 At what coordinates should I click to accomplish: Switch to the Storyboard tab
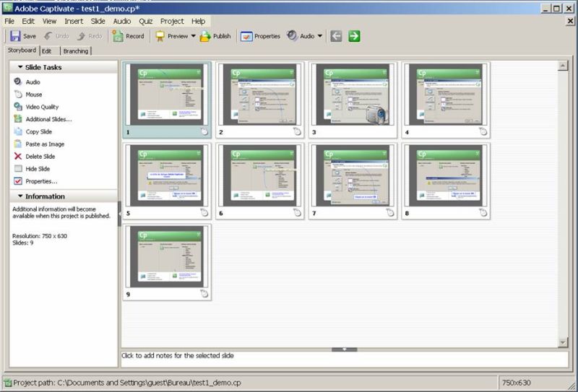[x=22, y=50]
